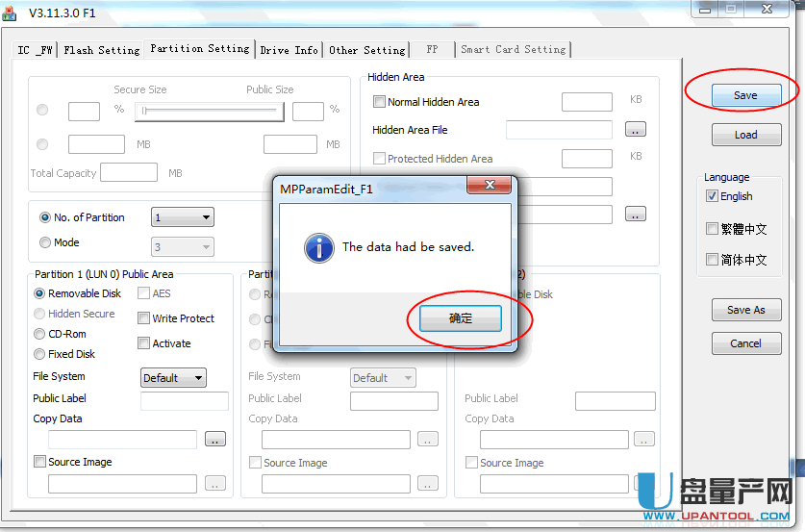This screenshot has width=805, height=532.
Task: Close the MPParamEdit_F1 message dialog
Action: click(492, 186)
